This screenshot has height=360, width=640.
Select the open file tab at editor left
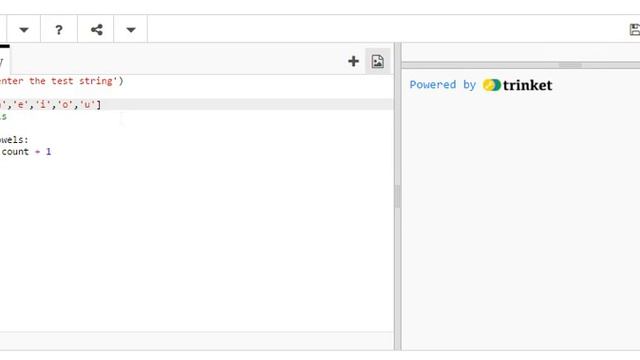point(4,61)
